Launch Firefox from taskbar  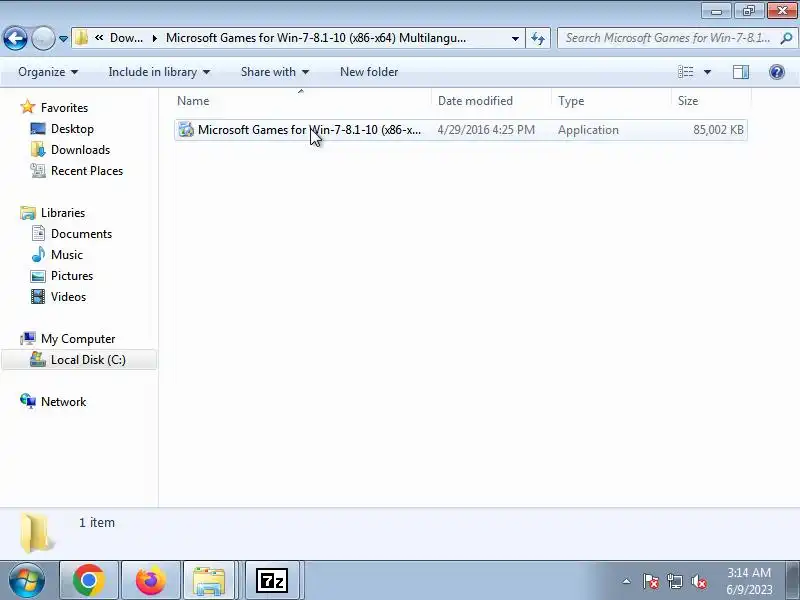click(151, 580)
